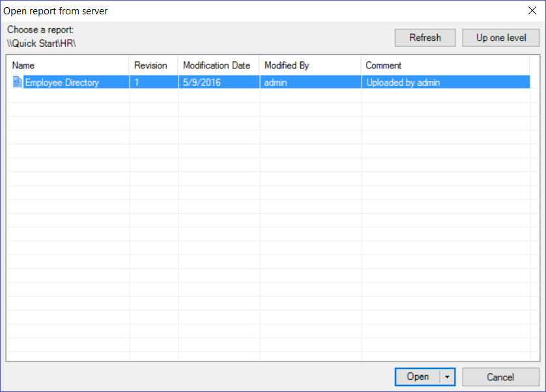546x392 pixels.
Task: Click revision 1 cell of Employee Directory
Action: point(154,82)
